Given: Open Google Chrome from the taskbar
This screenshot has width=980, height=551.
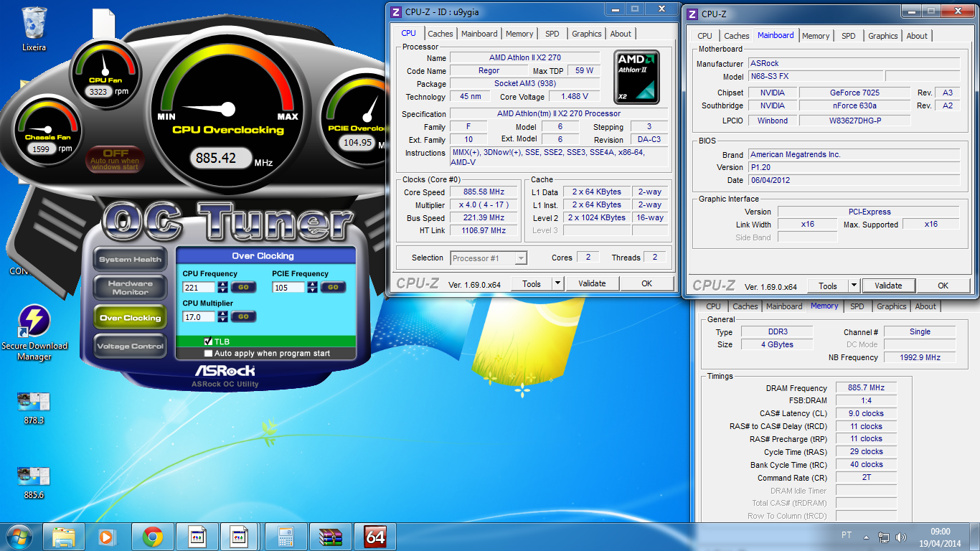Looking at the screenshot, I should [x=151, y=537].
